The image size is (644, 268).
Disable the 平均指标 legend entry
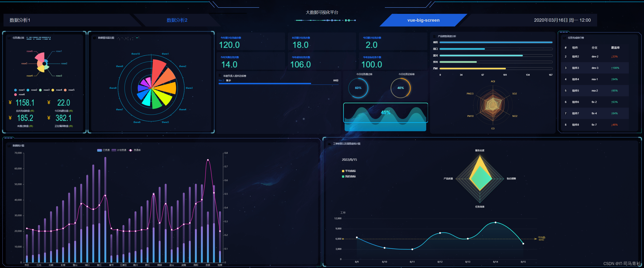pyautogui.click(x=349, y=171)
